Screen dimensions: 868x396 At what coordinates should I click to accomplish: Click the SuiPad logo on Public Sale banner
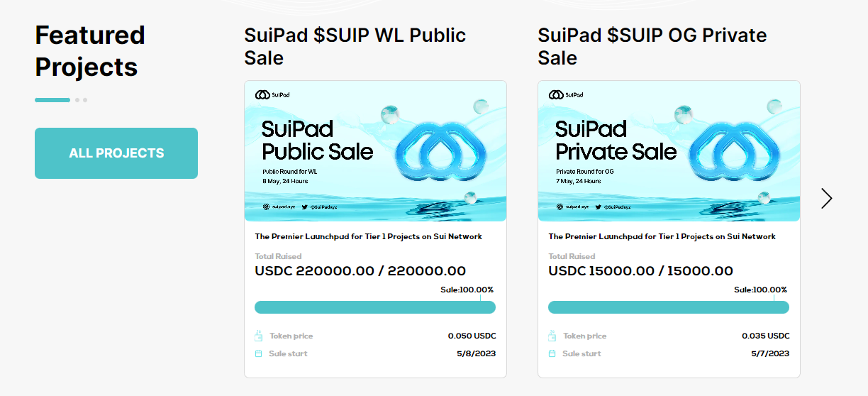click(272, 94)
